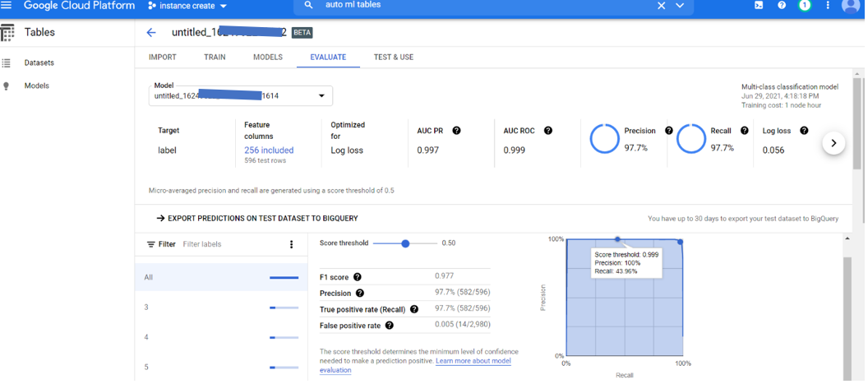This screenshot has width=868, height=384.
Task: Open Models in the sidebar
Action: tap(36, 86)
